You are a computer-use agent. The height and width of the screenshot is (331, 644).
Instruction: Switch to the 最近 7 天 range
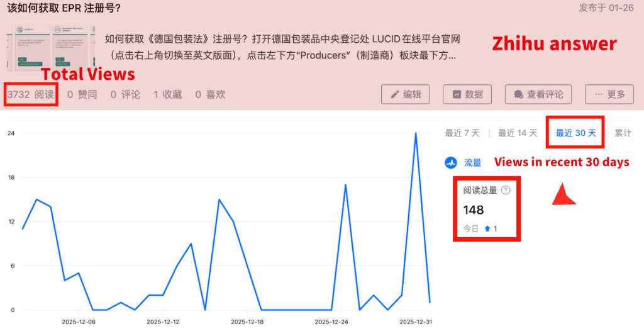tap(462, 133)
